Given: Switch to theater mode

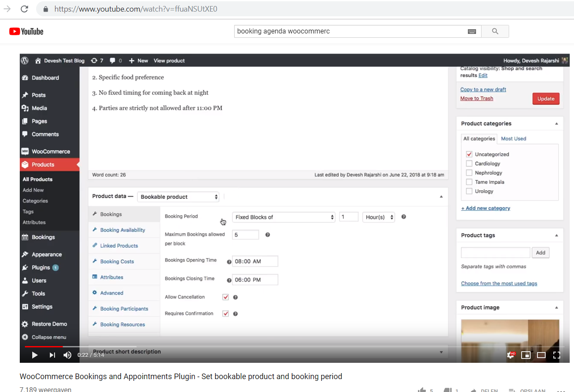Looking at the screenshot, I should point(541,355).
